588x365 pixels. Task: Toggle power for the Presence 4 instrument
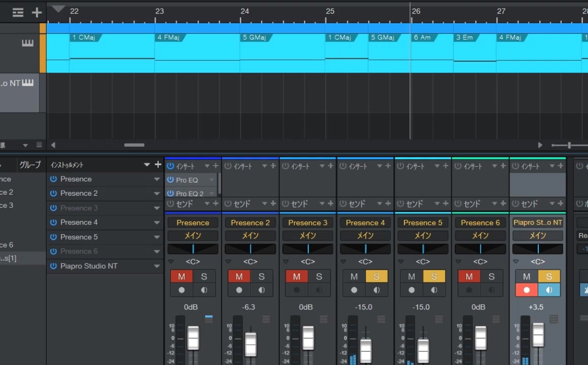pos(53,222)
